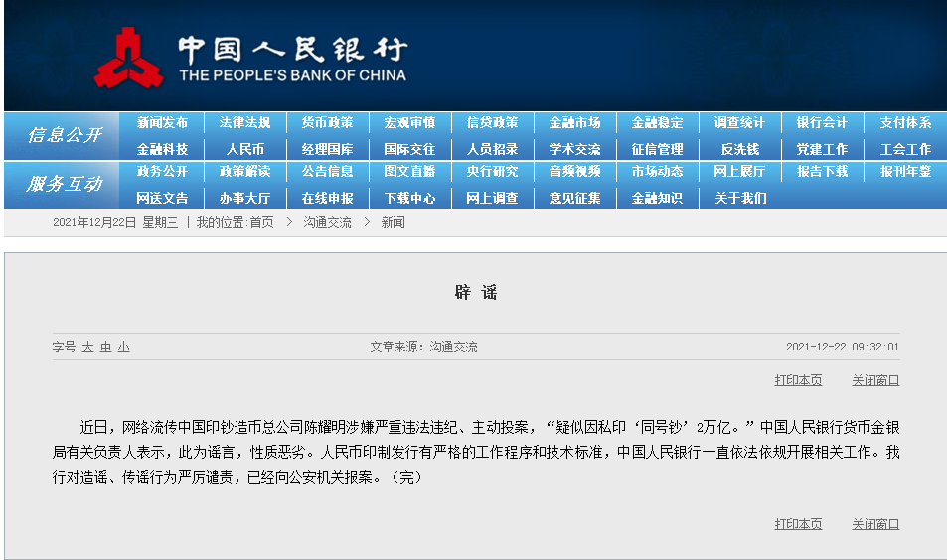Open 政务公开 under 服务互动
947x560 pixels.
162,172
